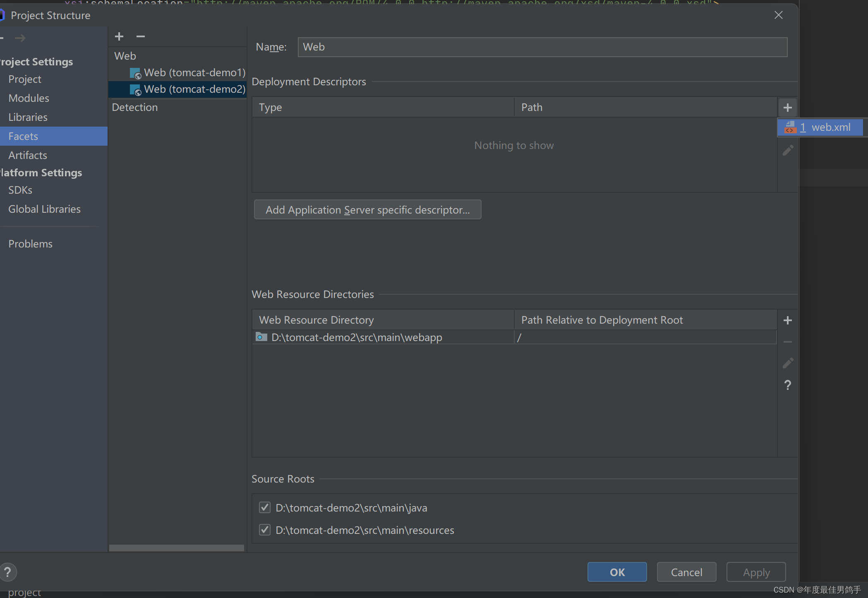
Task: Edit web resource directory with pencil icon
Action: [x=787, y=363]
